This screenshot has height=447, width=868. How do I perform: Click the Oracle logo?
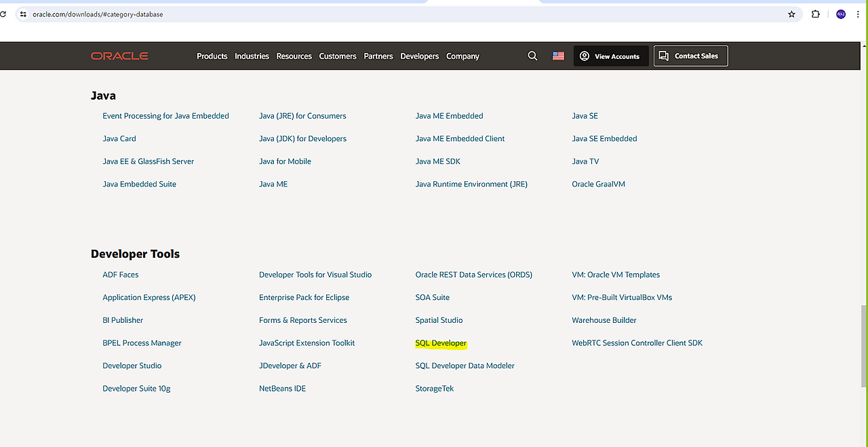point(119,56)
